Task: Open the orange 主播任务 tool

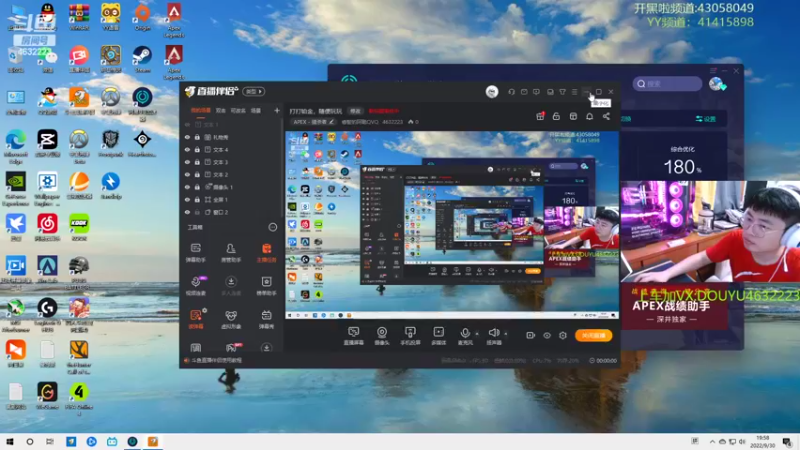Action: coord(266,253)
